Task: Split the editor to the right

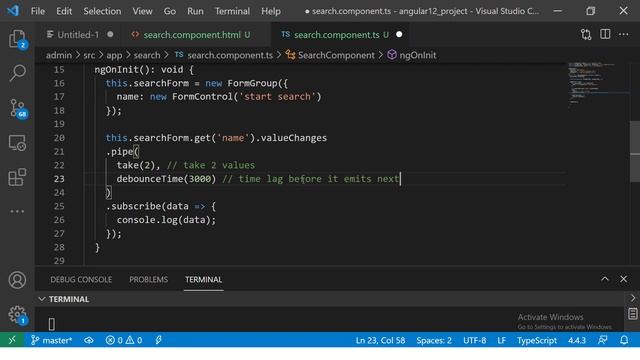Action: [605, 34]
